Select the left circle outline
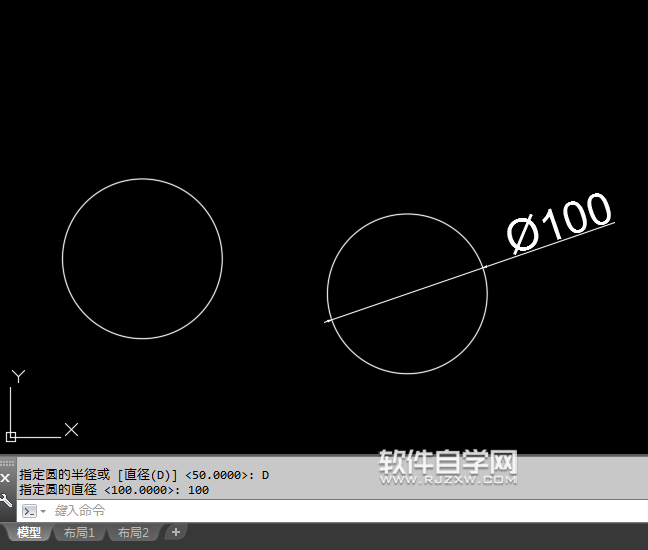The height and width of the screenshot is (550, 648). click(62, 259)
